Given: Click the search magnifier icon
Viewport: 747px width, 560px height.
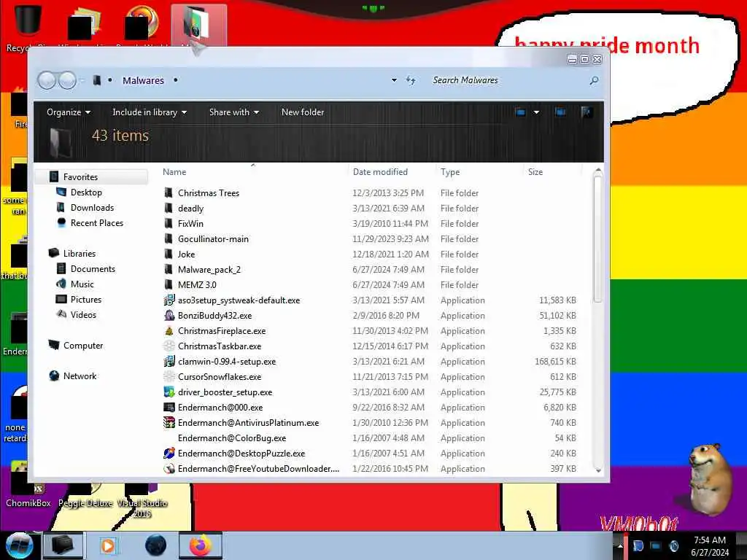Looking at the screenshot, I should point(594,80).
